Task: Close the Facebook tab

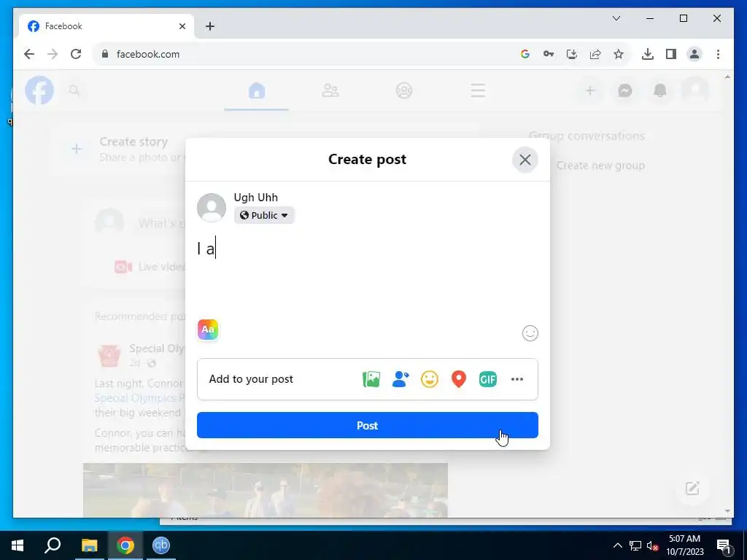Action: pyautogui.click(x=182, y=26)
